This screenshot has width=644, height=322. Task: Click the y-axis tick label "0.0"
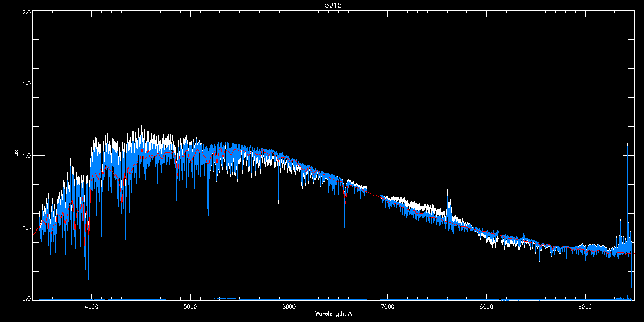coord(25,299)
